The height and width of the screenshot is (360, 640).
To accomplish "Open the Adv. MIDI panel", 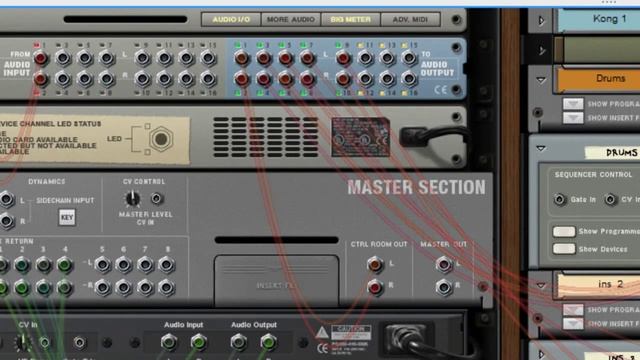I will pos(410,19).
